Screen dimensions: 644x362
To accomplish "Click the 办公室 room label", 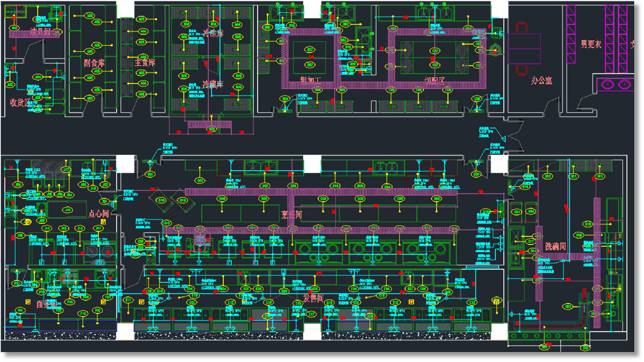I will [x=542, y=80].
